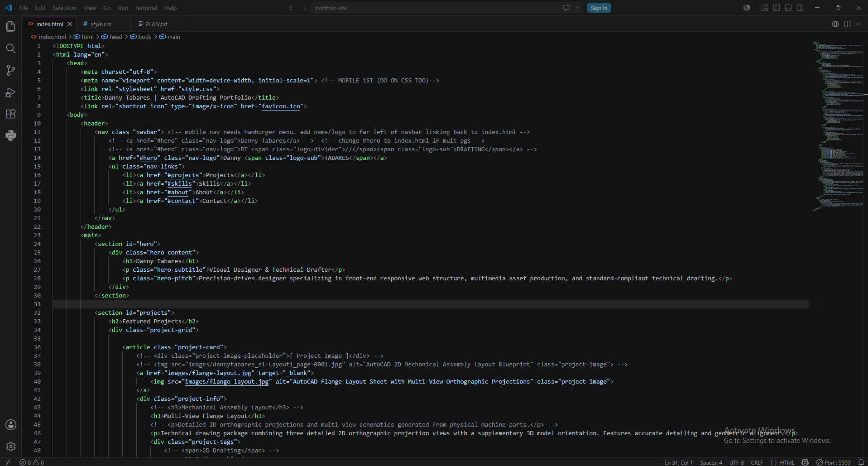Open the Explorer view in activity bar
868x466 pixels.
[x=11, y=27]
